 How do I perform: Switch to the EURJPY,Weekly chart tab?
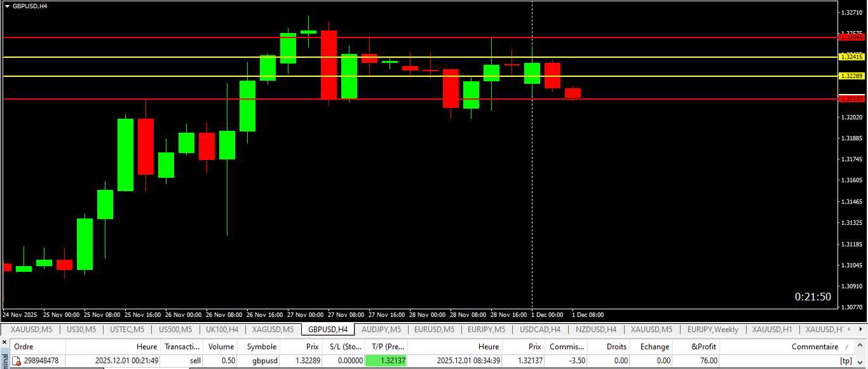tap(713, 330)
